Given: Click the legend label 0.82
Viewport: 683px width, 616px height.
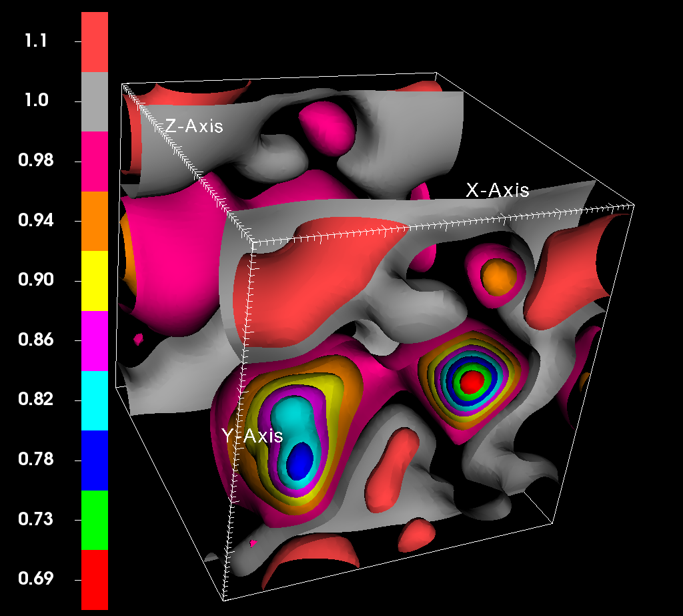Looking at the screenshot, I should click(x=36, y=399).
